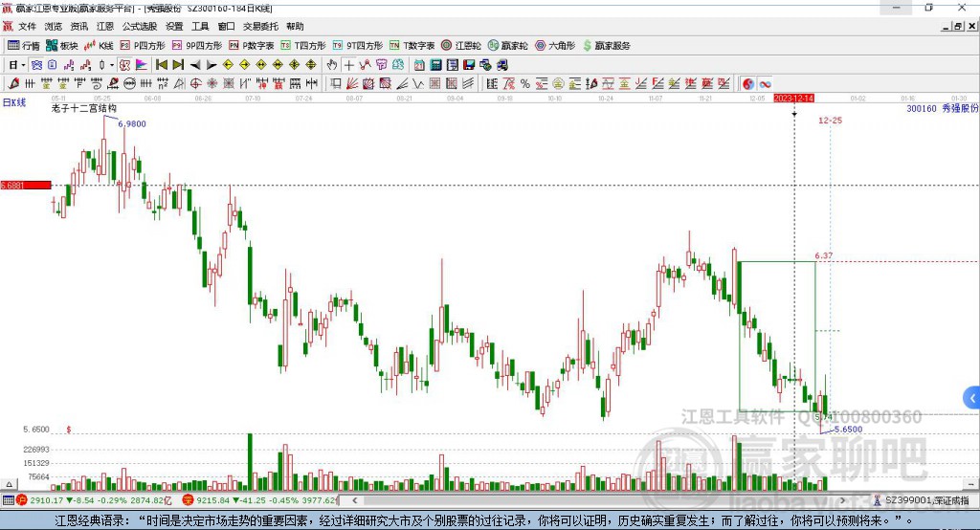Click the blue side-panel expand arrow button

[x=971, y=397]
